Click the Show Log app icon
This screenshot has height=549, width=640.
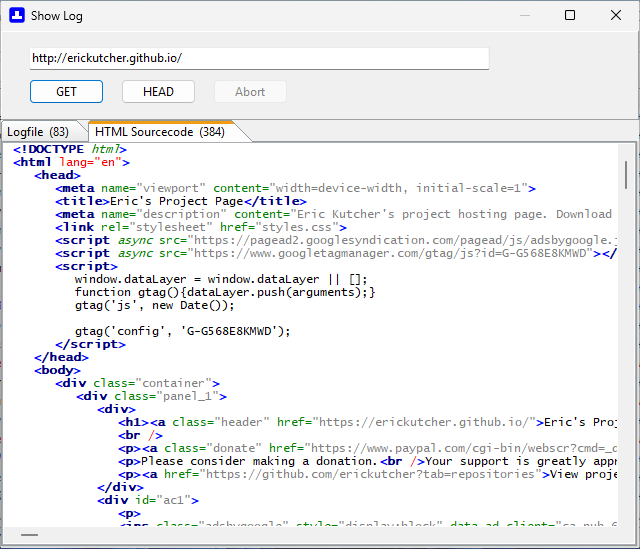(17, 16)
